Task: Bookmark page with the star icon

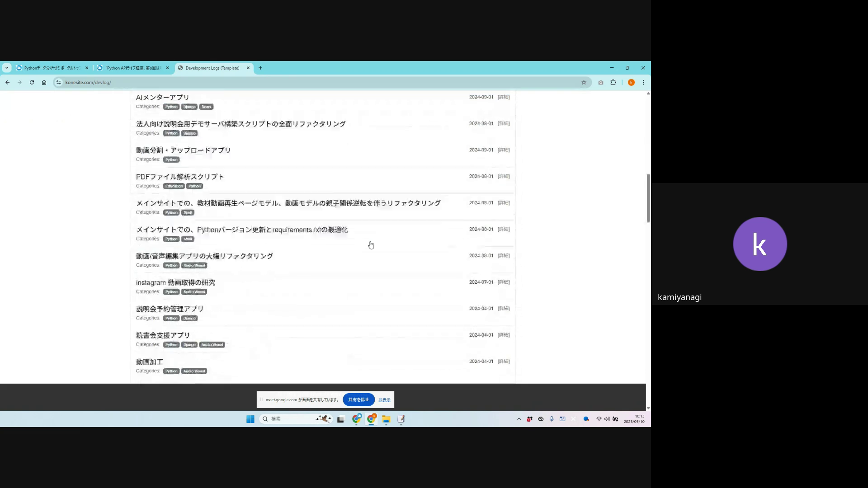Action: click(584, 82)
